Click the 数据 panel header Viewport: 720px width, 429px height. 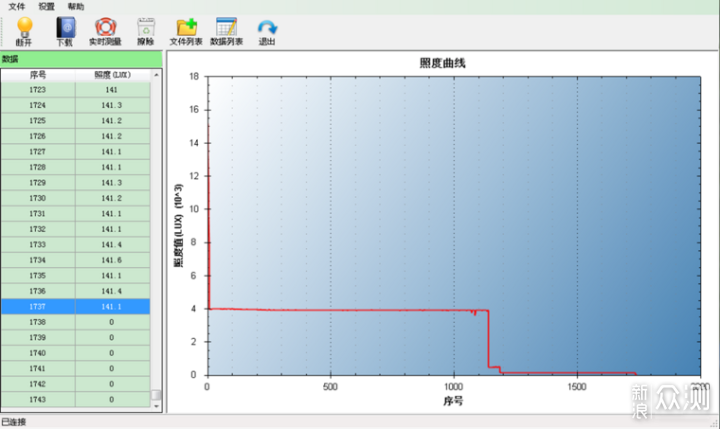[81, 59]
